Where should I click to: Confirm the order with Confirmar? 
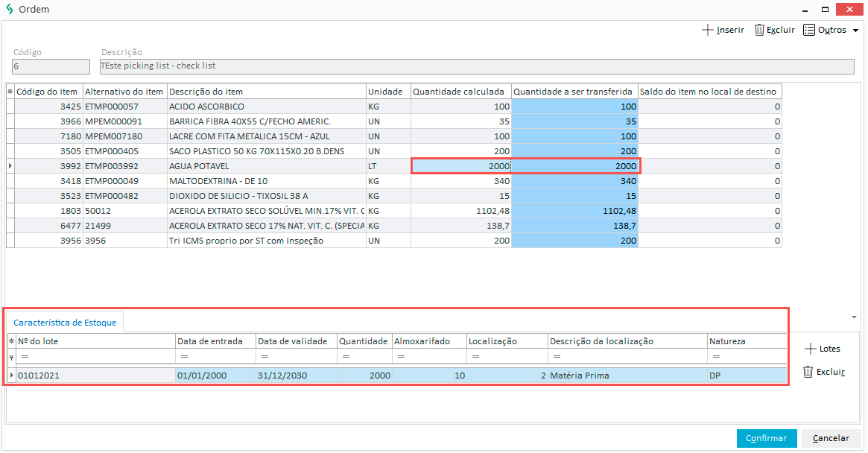click(767, 438)
